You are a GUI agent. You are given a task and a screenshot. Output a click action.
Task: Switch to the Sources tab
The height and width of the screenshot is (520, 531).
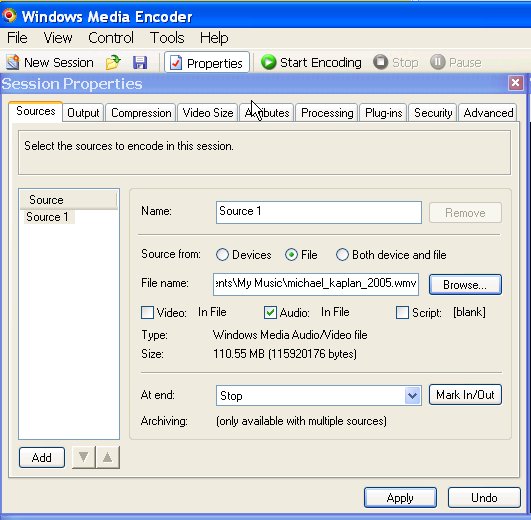(36, 111)
